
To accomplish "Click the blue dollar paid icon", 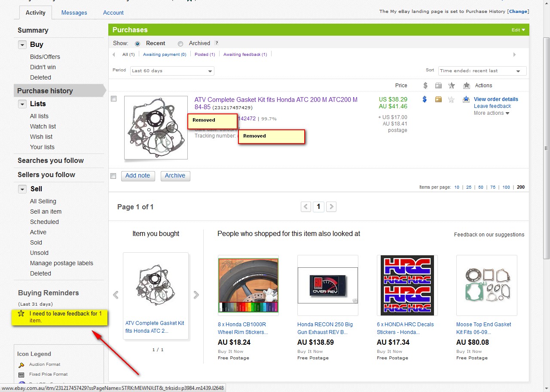I will coord(425,99).
